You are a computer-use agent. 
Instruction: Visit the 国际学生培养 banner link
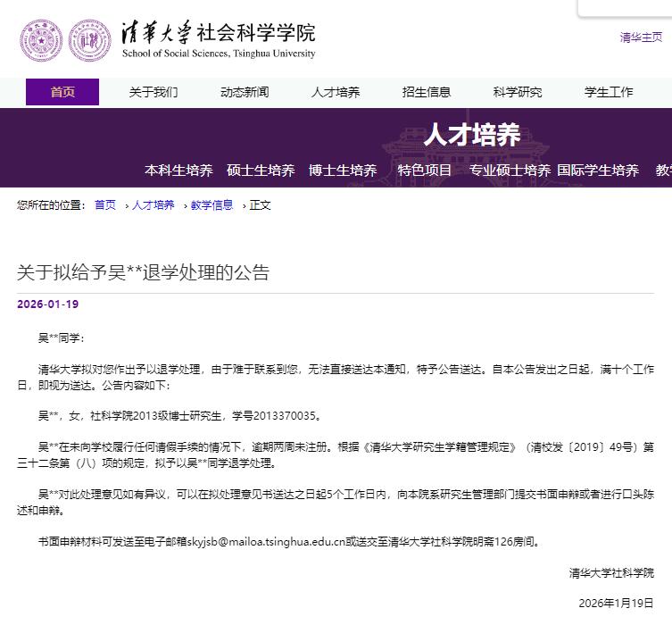click(x=598, y=171)
